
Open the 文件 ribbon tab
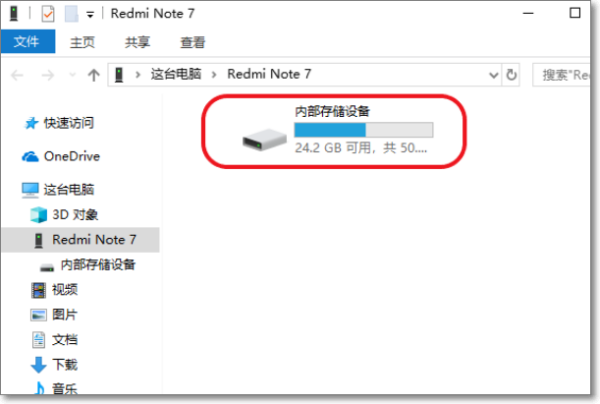click(x=28, y=41)
